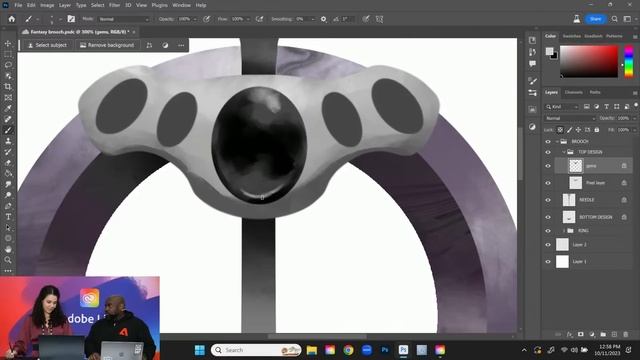
Task: Switch to the Swatches tab
Action: click(571, 36)
